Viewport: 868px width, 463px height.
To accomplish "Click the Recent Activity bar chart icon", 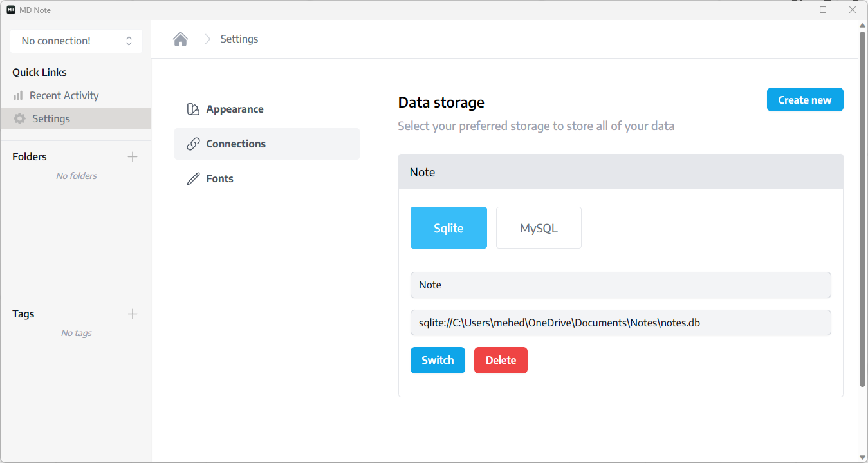I will point(18,95).
